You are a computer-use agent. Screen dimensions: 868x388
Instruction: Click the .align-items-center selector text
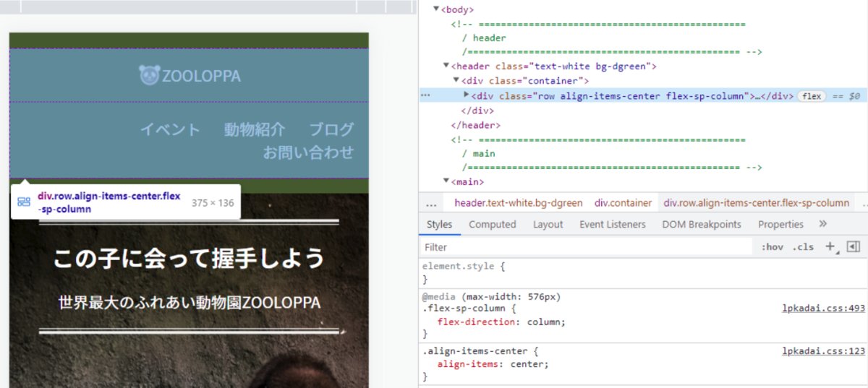475,351
